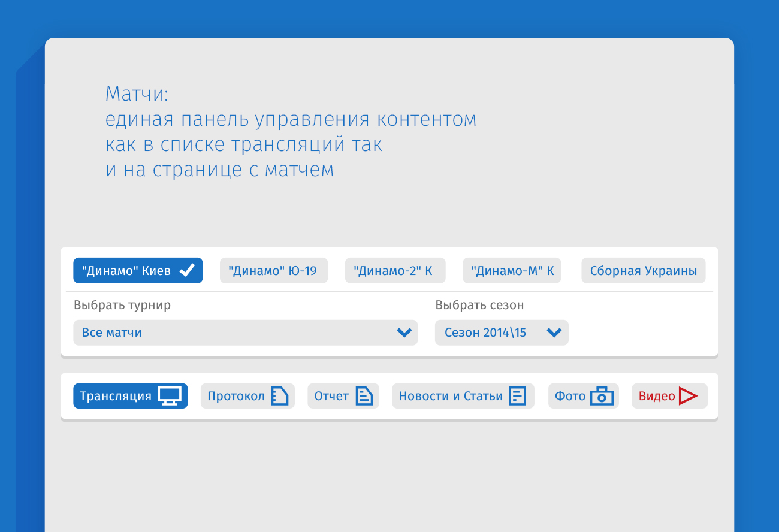The image size is (779, 532).
Task: Click the camera icon beside Фото
Action: tap(602, 397)
